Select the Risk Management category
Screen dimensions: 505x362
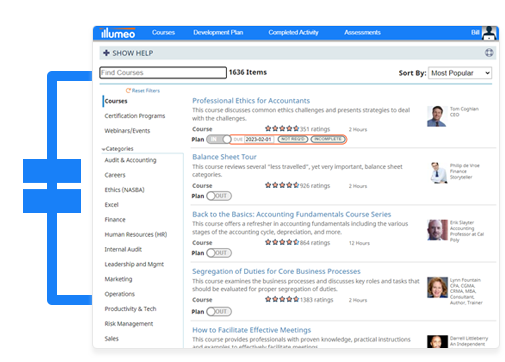129,323
